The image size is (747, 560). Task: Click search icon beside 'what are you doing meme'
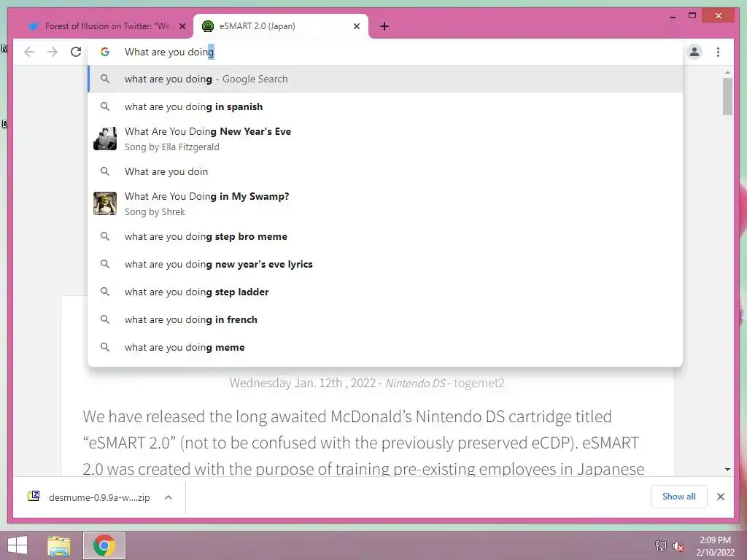pyautogui.click(x=105, y=347)
